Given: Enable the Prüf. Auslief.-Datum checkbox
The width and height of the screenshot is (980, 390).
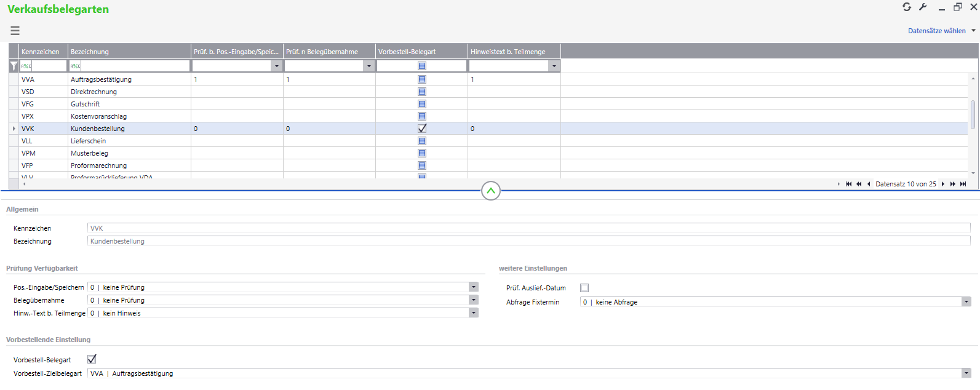Looking at the screenshot, I should coord(584,288).
